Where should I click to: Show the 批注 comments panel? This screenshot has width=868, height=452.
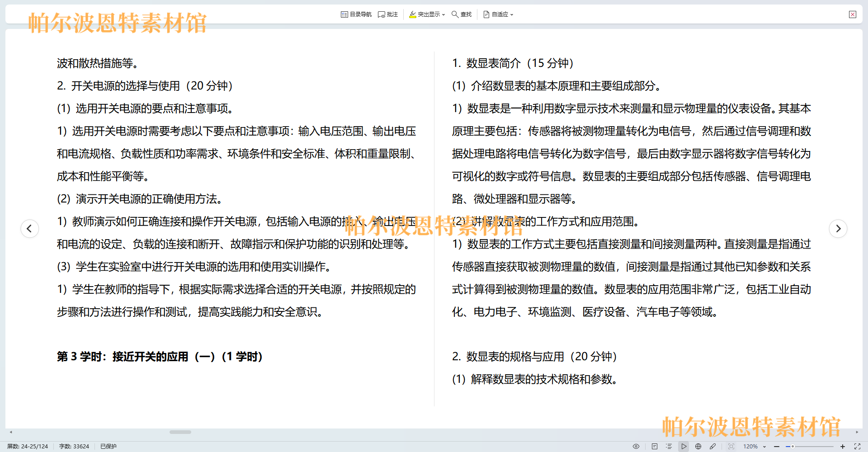(x=388, y=14)
